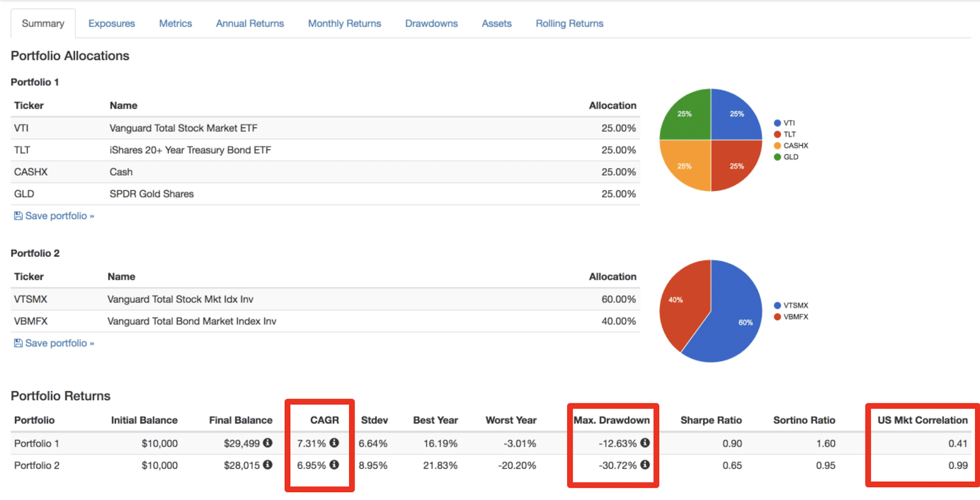Go to the Monthly Returns tab
980x500 pixels.
344,23
